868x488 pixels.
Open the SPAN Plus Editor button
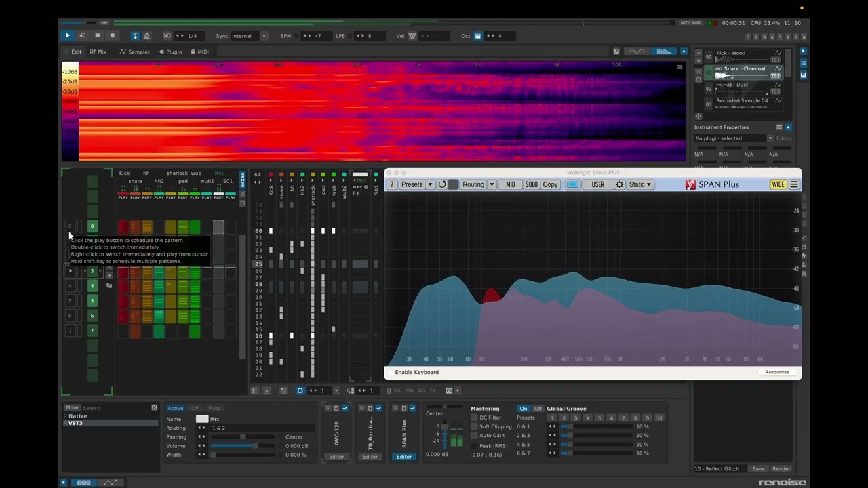[x=403, y=457]
